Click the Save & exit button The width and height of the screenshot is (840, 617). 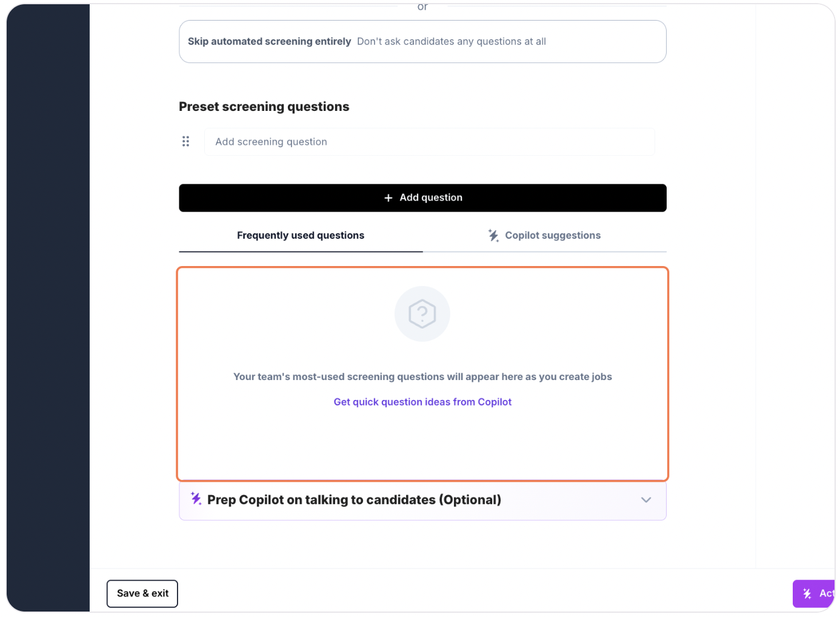coord(142,593)
